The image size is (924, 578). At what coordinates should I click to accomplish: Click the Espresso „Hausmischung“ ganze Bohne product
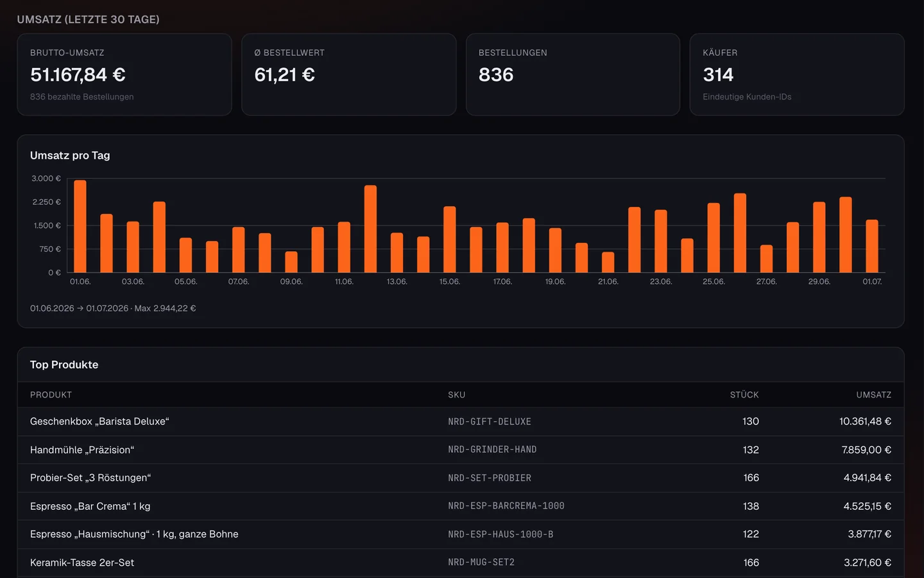pyautogui.click(x=134, y=534)
